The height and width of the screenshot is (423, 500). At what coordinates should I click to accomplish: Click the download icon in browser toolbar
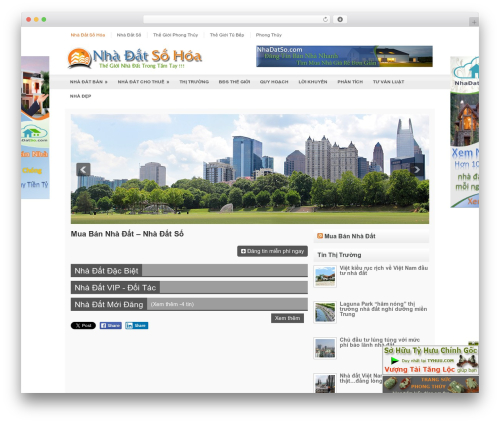point(340,20)
